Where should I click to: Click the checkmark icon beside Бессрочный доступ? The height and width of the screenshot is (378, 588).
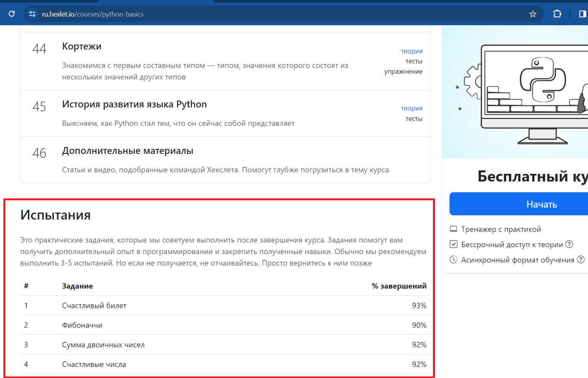(x=453, y=244)
